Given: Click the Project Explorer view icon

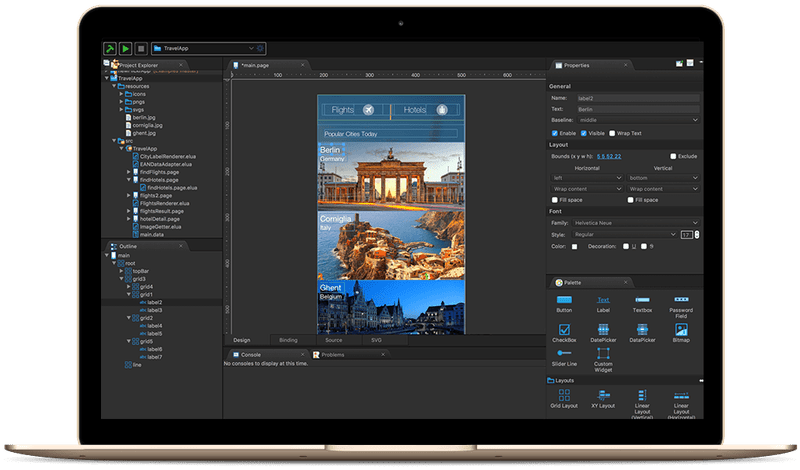Looking at the screenshot, I should pos(115,65).
